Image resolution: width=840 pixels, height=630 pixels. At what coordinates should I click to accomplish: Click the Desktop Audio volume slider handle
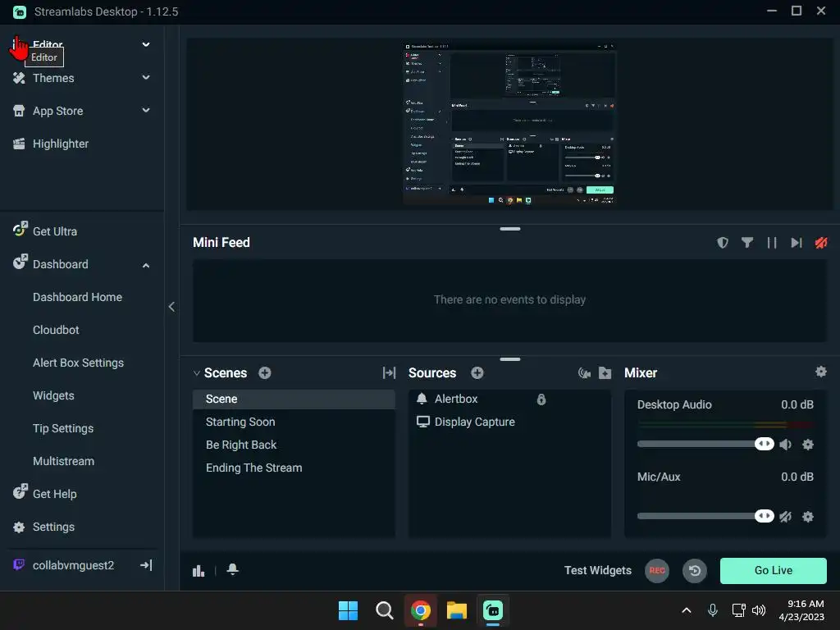[x=765, y=444]
